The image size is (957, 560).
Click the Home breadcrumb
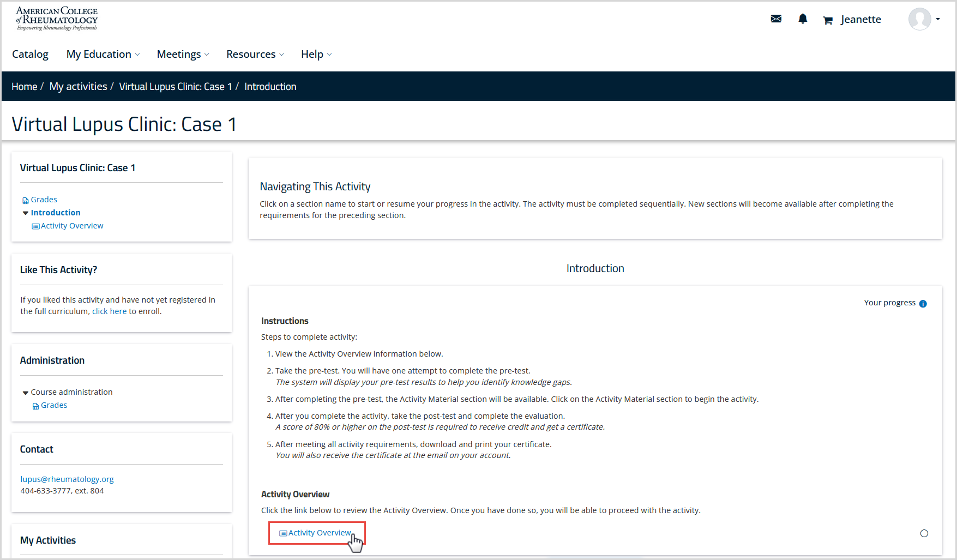(25, 87)
